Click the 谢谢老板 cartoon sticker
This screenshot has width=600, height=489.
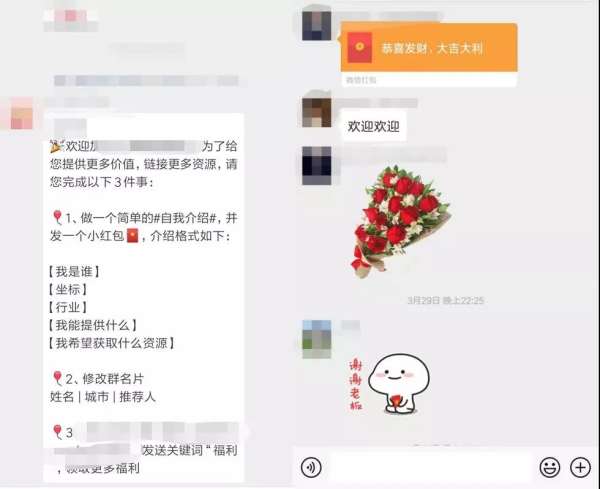coord(390,384)
